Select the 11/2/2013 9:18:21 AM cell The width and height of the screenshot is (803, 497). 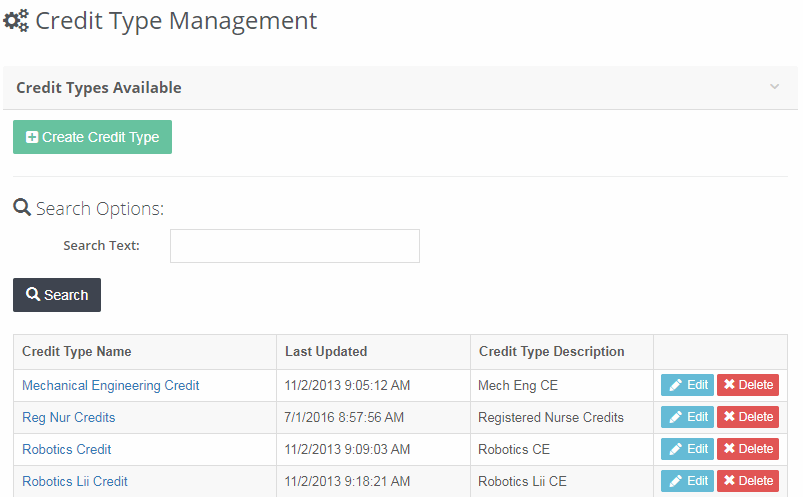pyautogui.click(x=373, y=482)
